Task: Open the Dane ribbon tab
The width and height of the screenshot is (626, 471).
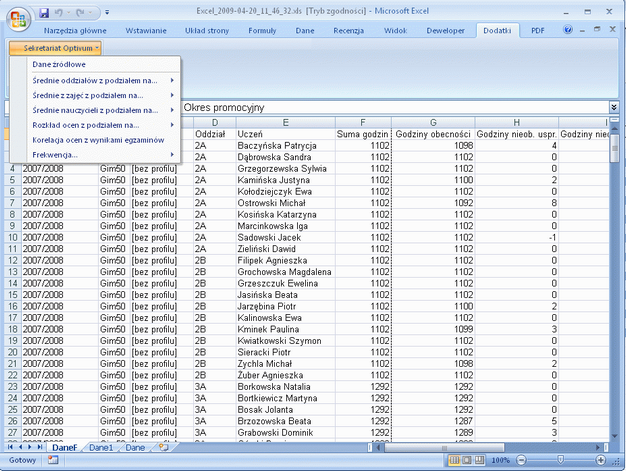Action: point(305,30)
